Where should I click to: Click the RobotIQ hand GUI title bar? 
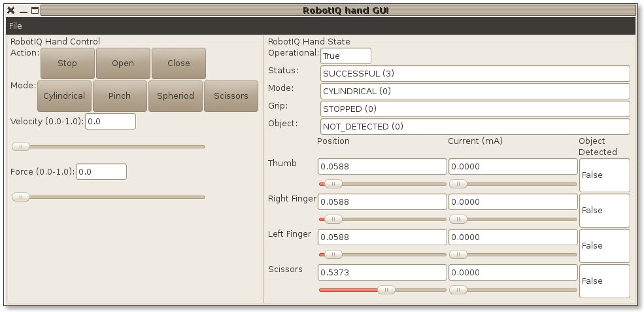coord(339,10)
